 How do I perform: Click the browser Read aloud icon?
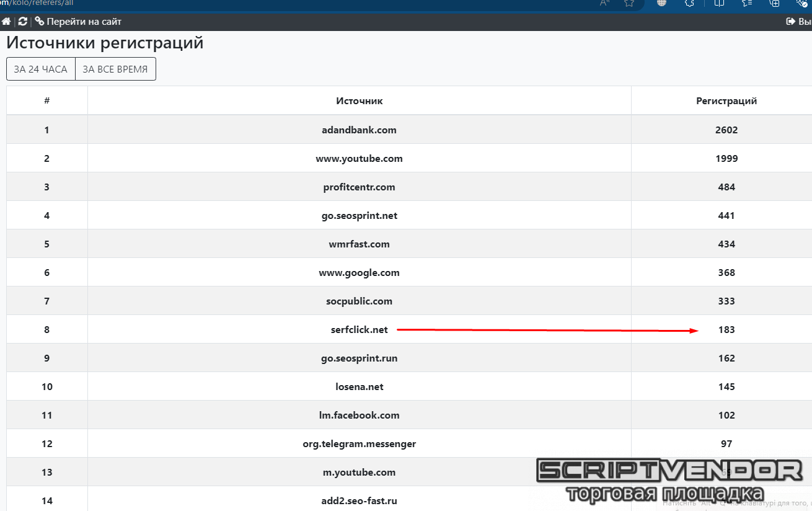point(604,3)
